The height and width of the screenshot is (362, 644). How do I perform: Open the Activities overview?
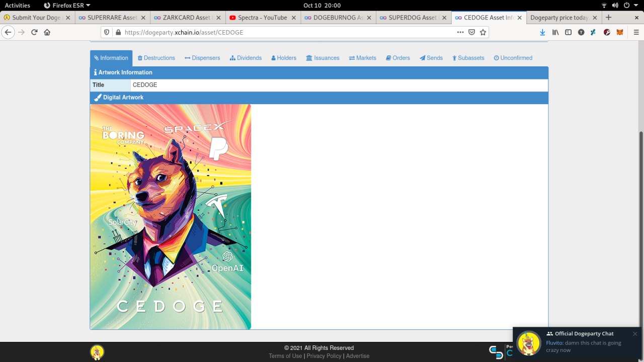pos(18,6)
